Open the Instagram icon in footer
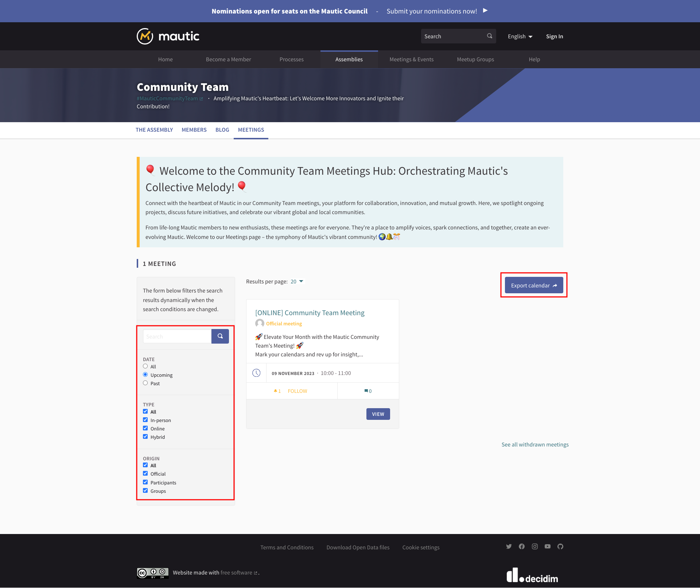 coord(535,546)
